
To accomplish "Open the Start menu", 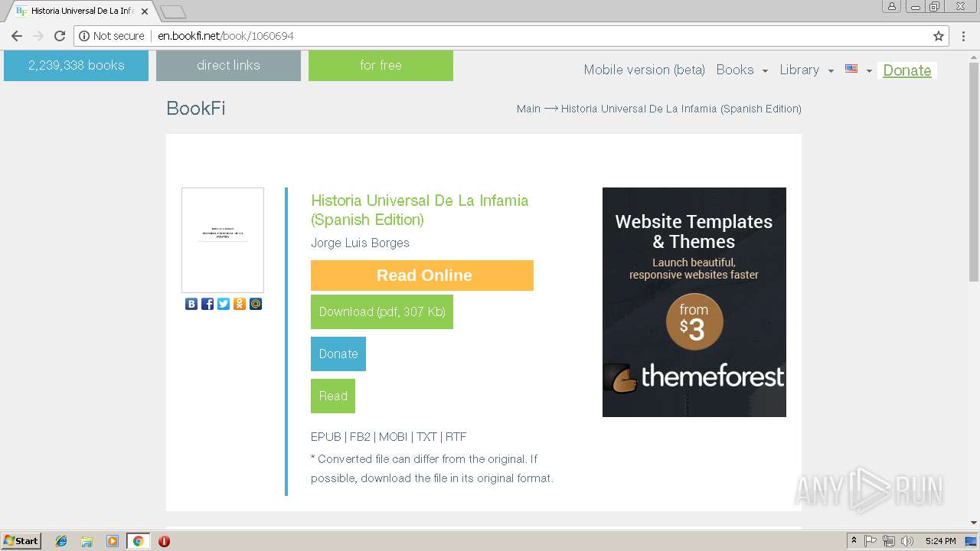I will click(x=21, y=541).
